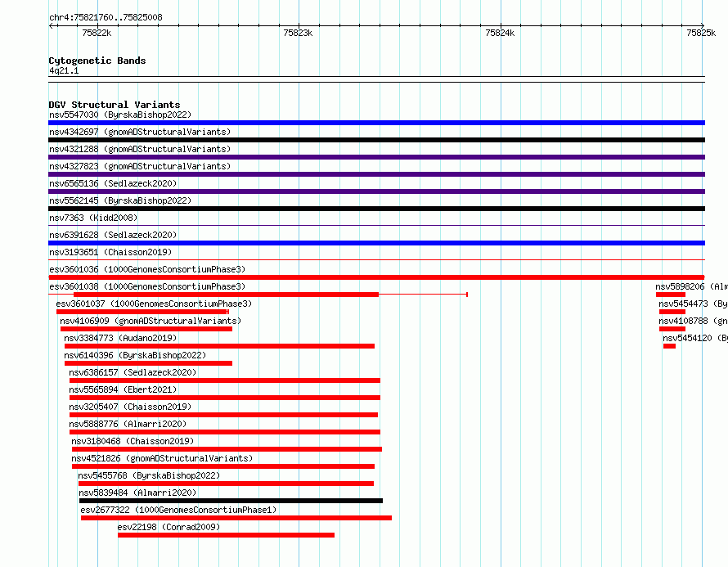Click the nsv5454120 variant label

click(695, 338)
